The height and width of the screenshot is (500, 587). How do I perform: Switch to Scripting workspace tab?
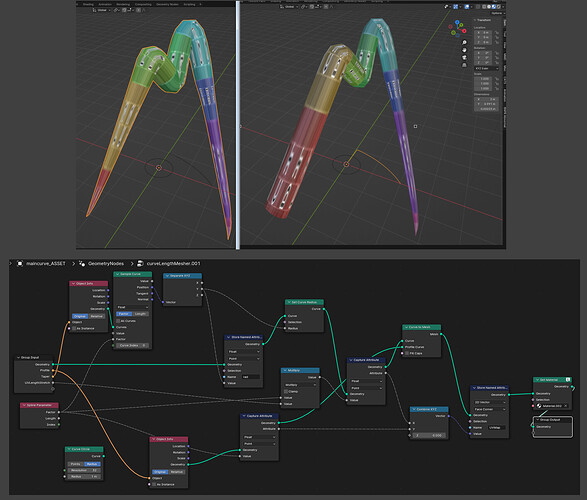(x=189, y=4)
